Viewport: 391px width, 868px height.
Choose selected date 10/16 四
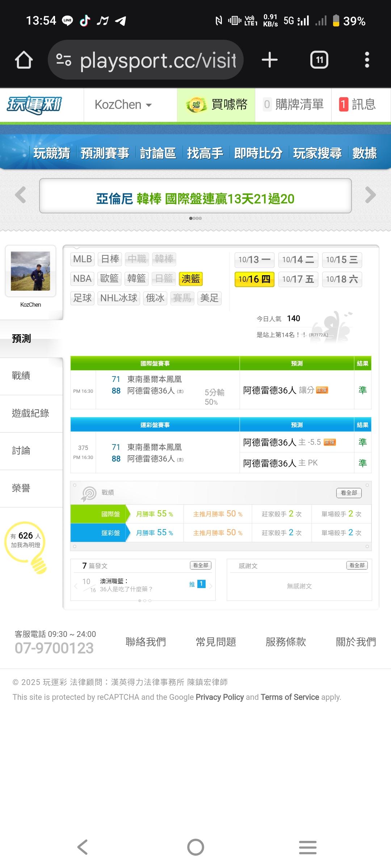click(x=255, y=279)
